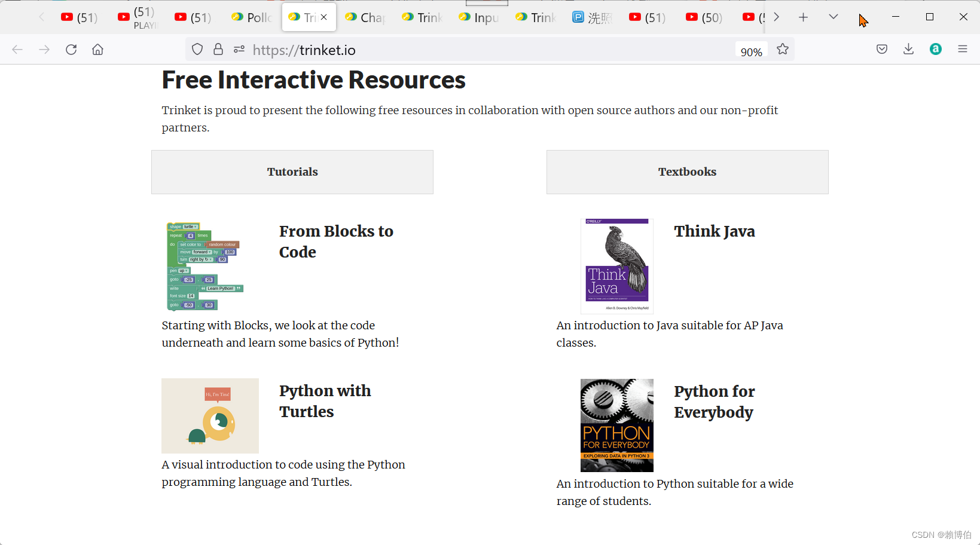
Task: Go forward to the next page
Action: click(x=44, y=50)
